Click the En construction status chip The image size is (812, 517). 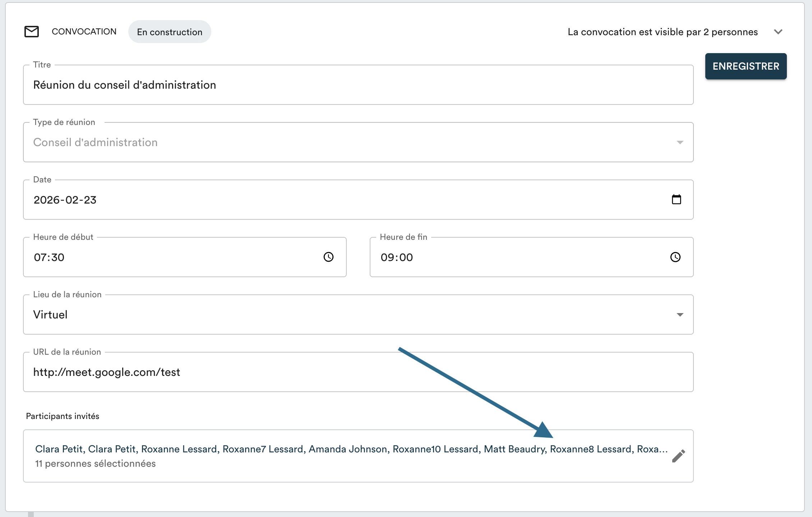170,32
